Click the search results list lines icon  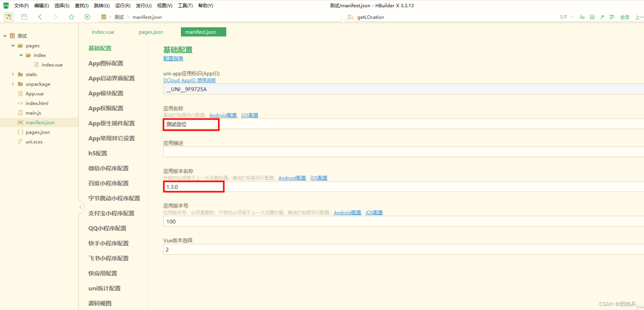click(612, 17)
